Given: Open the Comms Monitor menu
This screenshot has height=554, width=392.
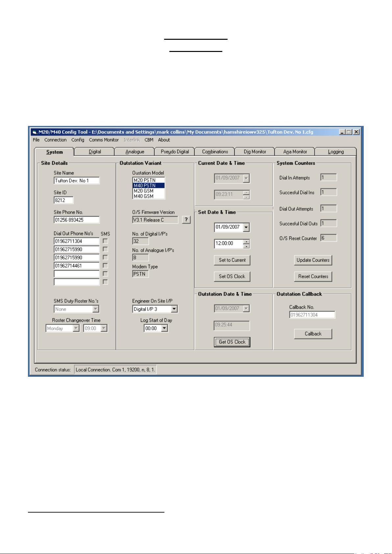Looking at the screenshot, I should [x=104, y=140].
